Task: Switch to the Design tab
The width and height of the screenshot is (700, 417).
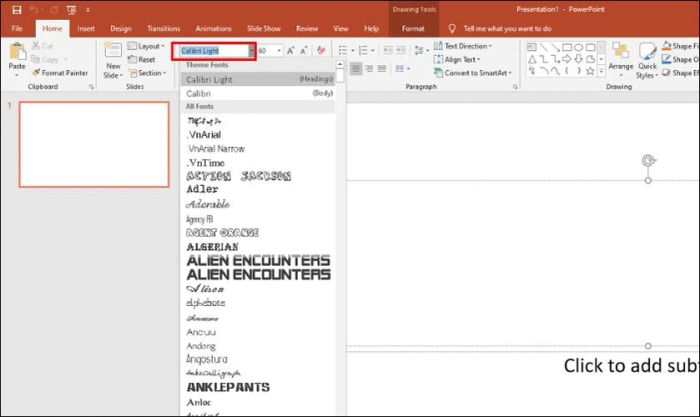Action: (x=121, y=29)
